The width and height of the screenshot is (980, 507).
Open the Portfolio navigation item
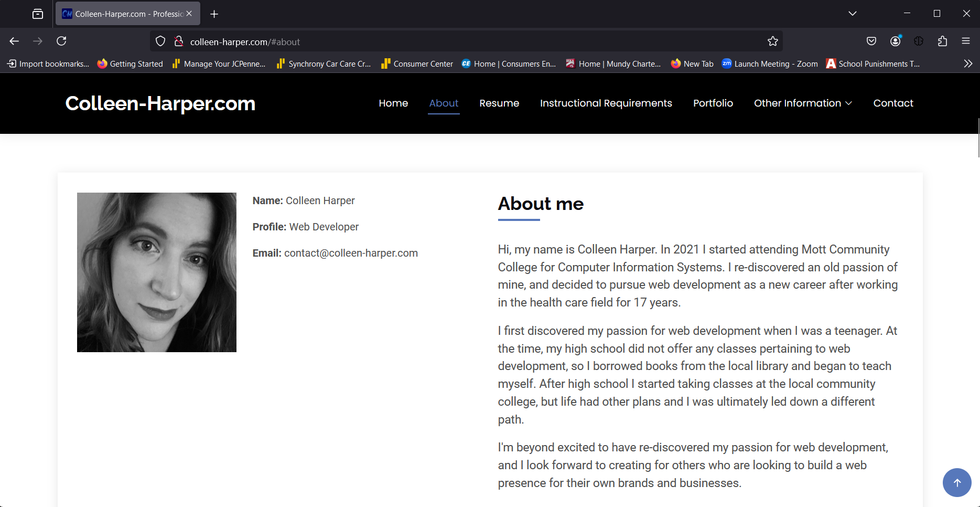click(x=713, y=103)
